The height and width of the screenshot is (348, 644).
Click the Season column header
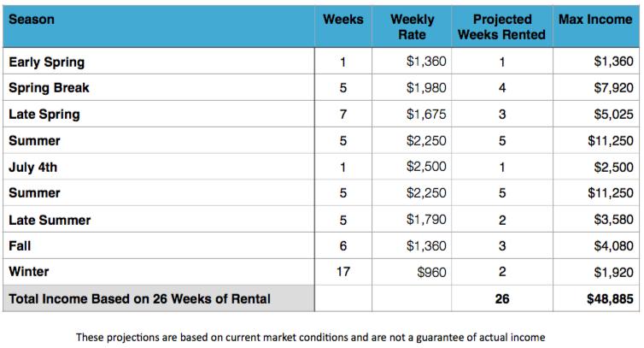pos(31,19)
